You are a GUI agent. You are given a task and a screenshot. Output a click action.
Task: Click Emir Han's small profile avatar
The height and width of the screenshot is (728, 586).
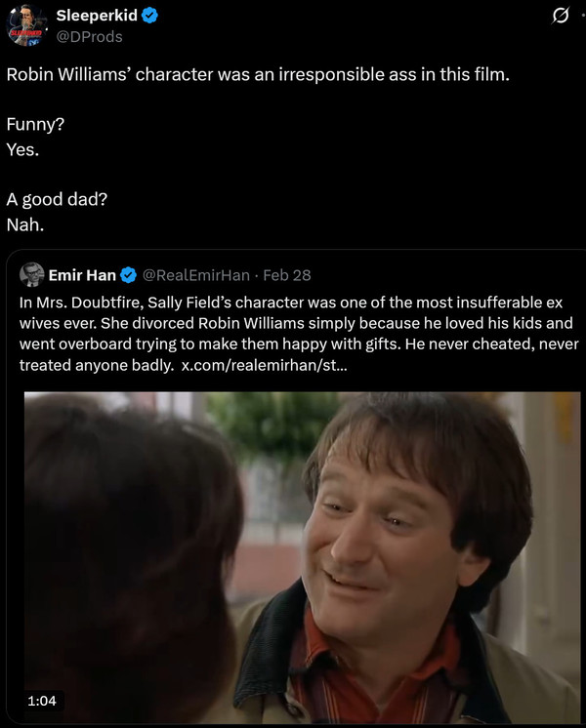(x=31, y=275)
